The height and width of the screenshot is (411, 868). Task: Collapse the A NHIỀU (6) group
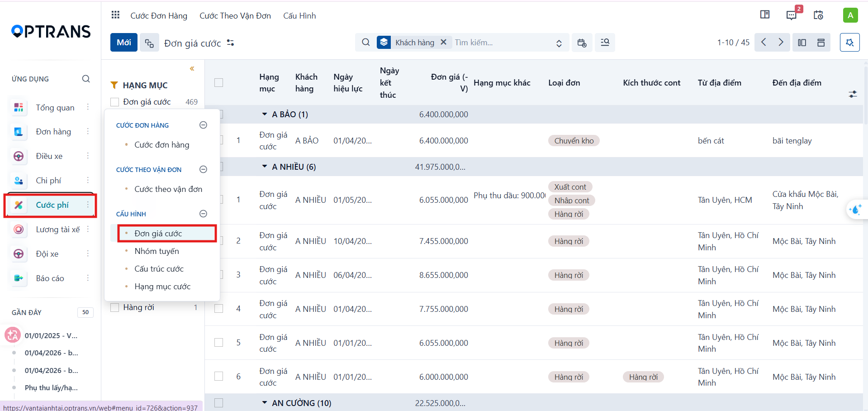click(265, 167)
